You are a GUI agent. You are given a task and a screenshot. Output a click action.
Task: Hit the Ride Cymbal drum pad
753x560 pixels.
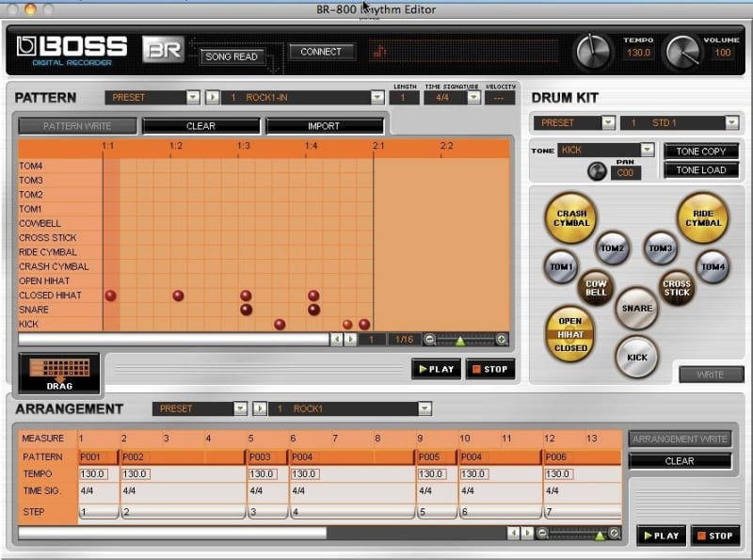pyautogui.click(x=702, y=218)
